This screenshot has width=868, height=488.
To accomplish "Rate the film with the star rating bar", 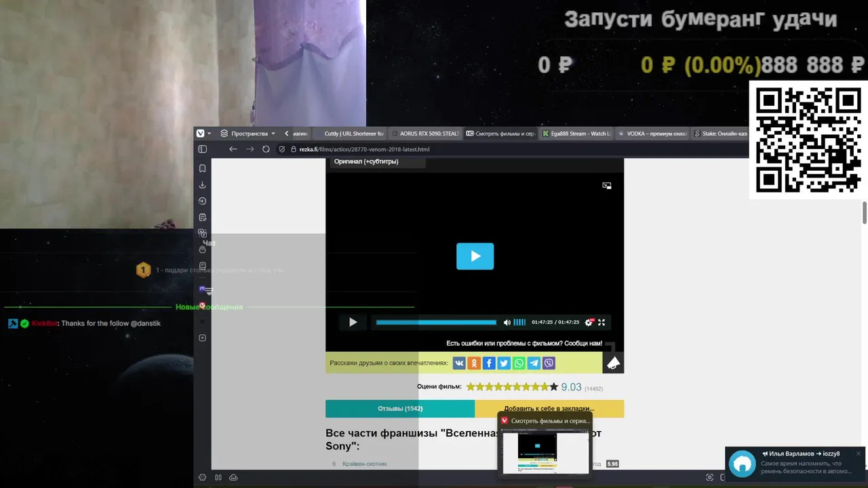I will [x=512, y=387].
